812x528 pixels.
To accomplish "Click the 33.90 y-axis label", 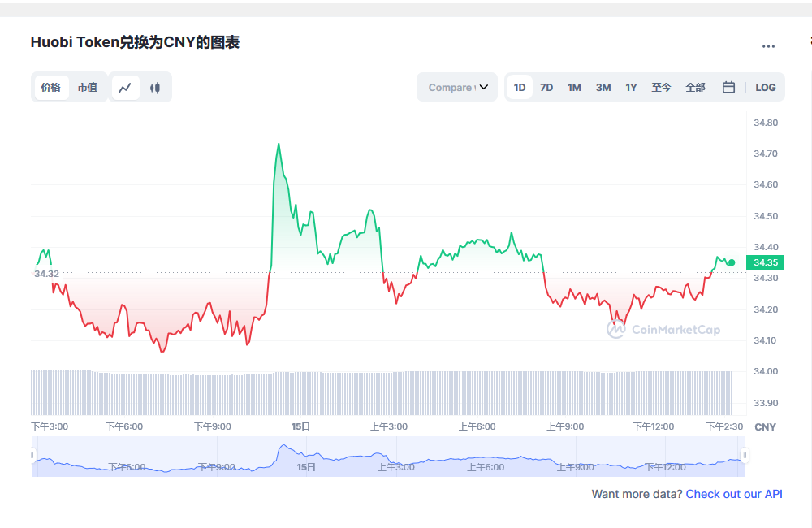I will pyautogui.click(x=766, y=403).
